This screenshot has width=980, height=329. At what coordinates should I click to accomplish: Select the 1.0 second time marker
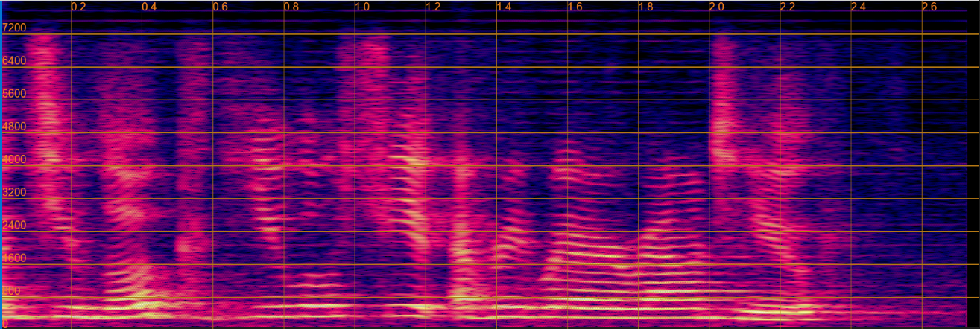click(361, 7)
